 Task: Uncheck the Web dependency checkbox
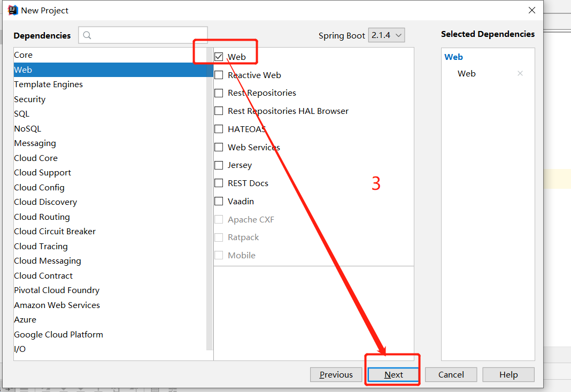(219, 57)
